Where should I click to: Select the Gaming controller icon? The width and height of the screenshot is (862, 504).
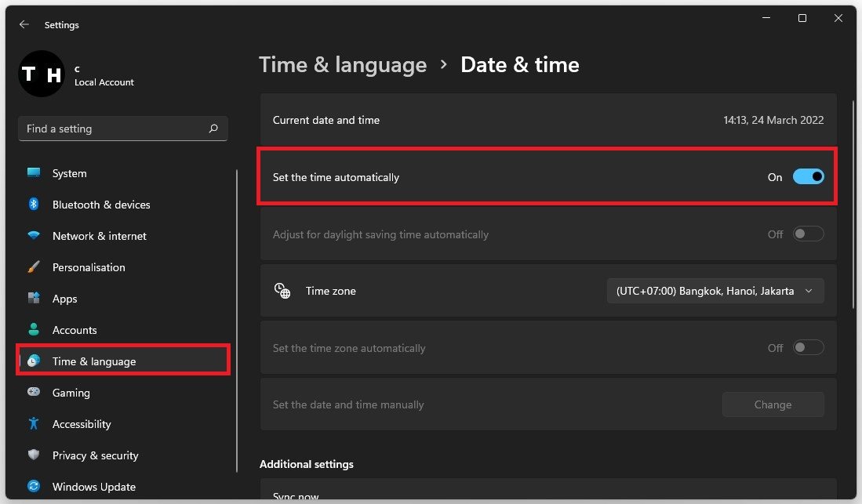[34, 393]
